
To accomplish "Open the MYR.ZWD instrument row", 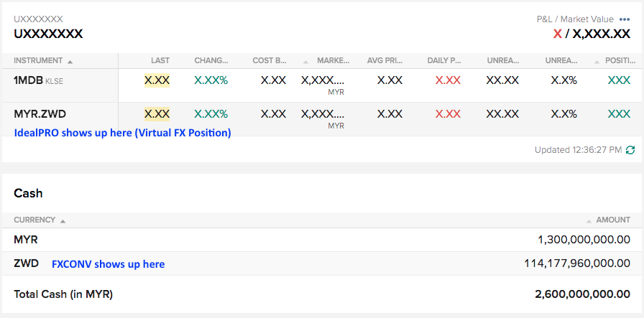I will 322,119.
